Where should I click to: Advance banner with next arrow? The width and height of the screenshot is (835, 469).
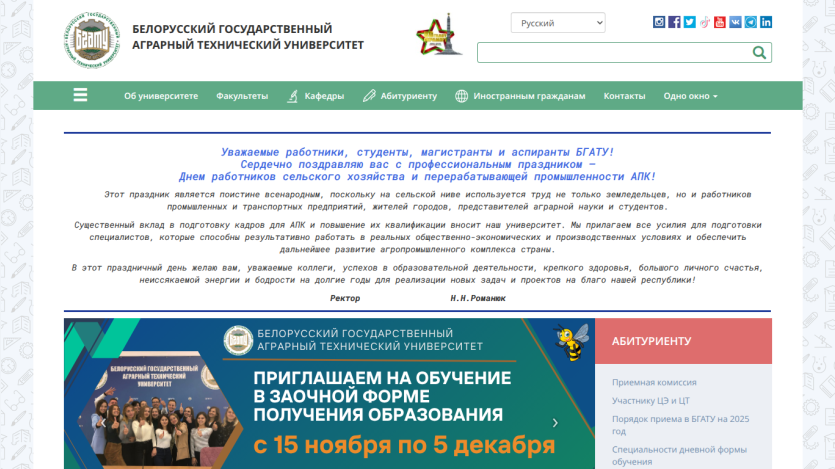(x=555, y=423)
